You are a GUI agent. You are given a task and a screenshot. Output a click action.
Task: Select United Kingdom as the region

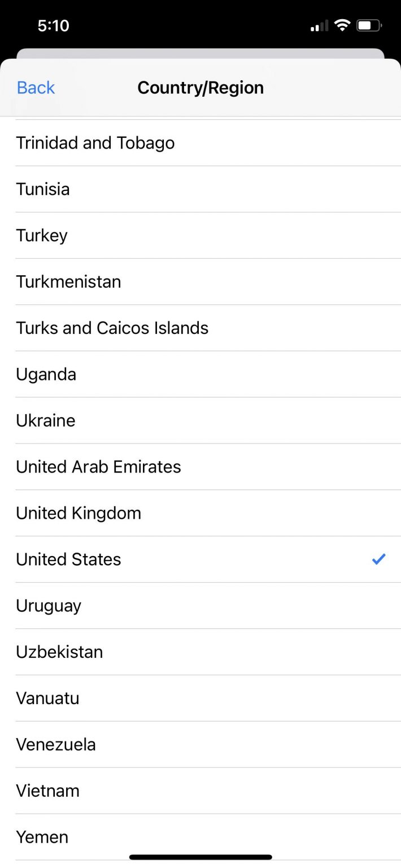[79, 513]
